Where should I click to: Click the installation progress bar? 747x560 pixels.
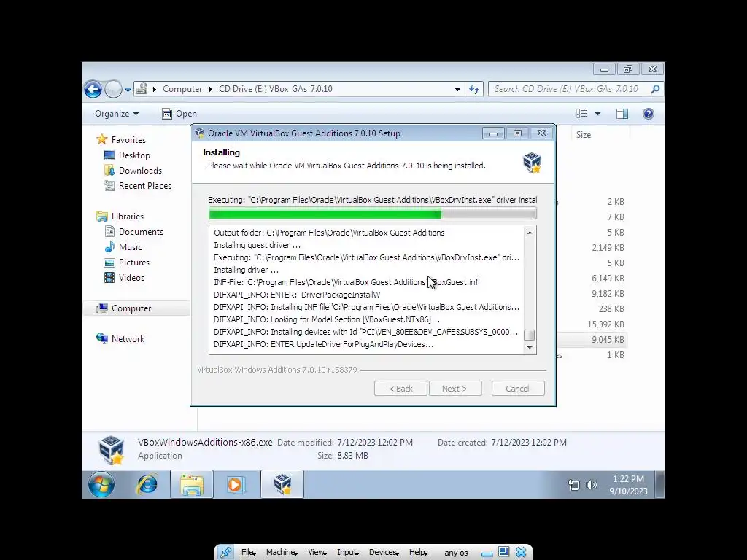pos(373,214)
